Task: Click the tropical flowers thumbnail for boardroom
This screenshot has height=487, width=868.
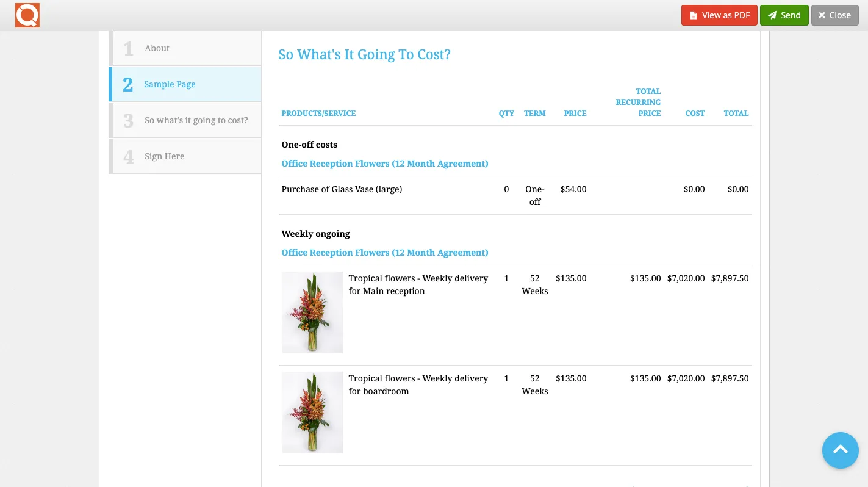Action: 312,412
